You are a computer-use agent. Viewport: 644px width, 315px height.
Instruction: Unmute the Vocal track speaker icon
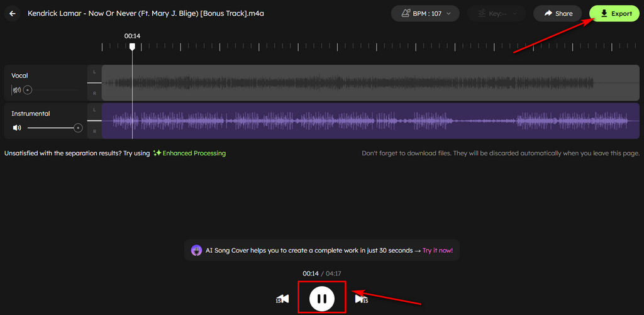point(16,89)
